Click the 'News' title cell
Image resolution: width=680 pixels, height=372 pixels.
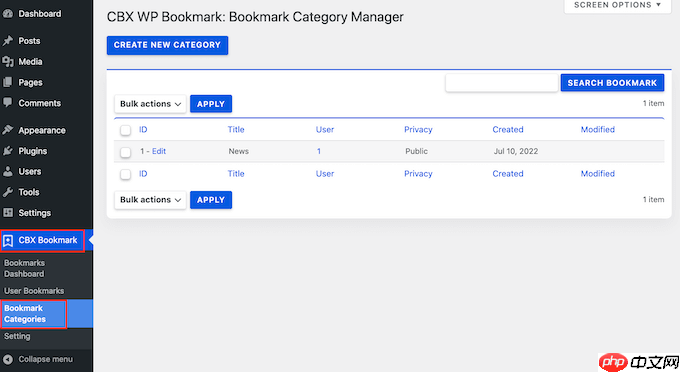tap(239, 151)
